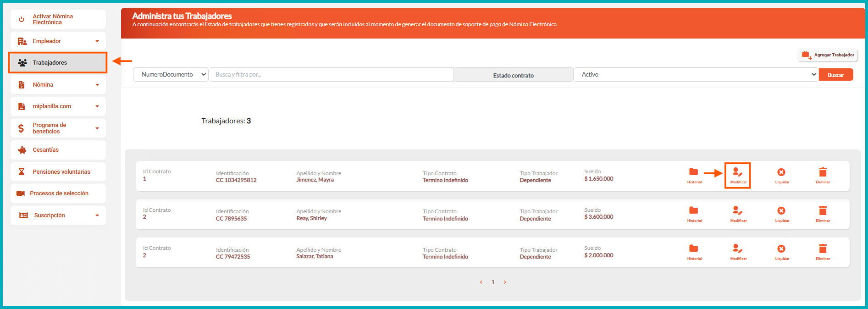Open Historial folder for Reay, Shirley

coord(694,211)
